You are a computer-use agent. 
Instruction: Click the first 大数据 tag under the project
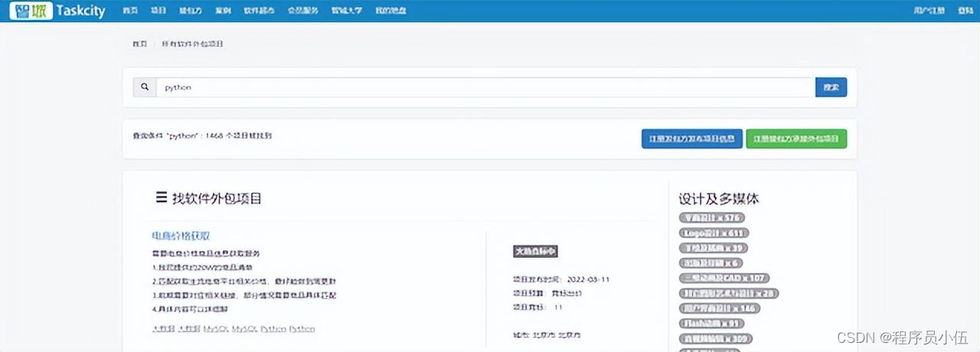pyautogui.click(x=164, y=329)
